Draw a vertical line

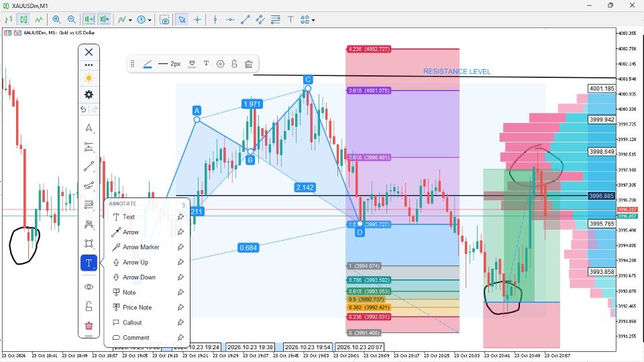coord(215,19)
